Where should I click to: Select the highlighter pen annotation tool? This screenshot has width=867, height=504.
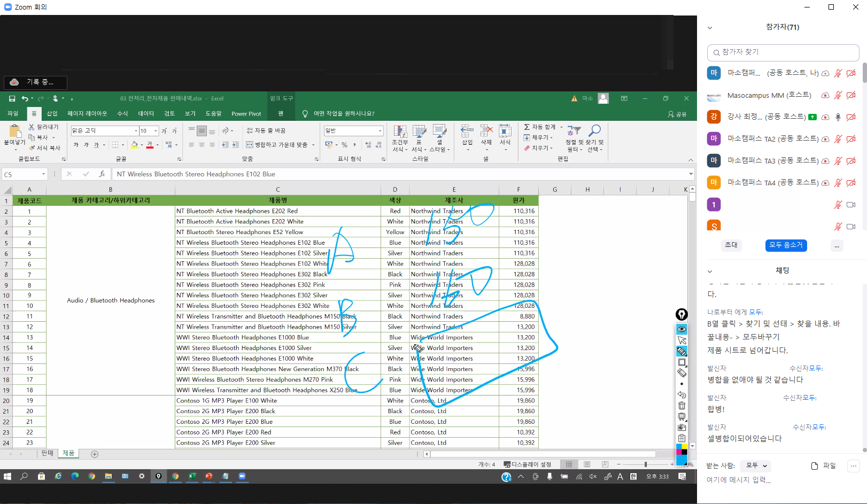pyautogui.click(x=682, y=351)
